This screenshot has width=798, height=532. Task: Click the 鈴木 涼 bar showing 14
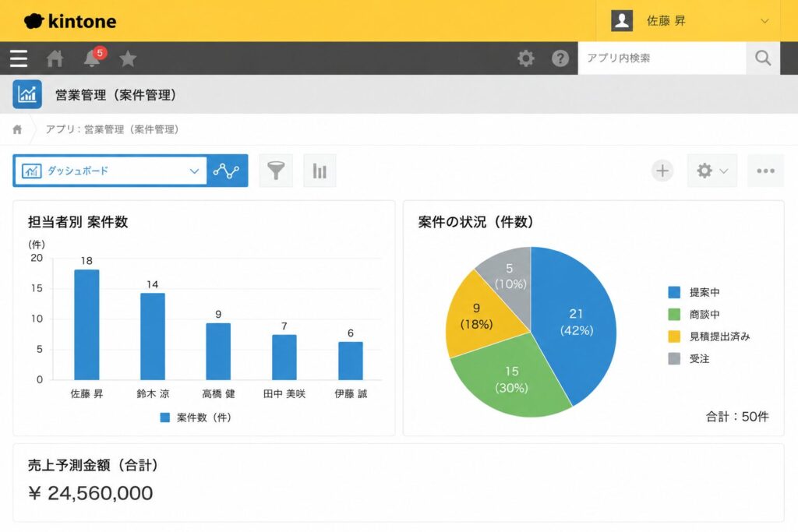pos(153,336)
